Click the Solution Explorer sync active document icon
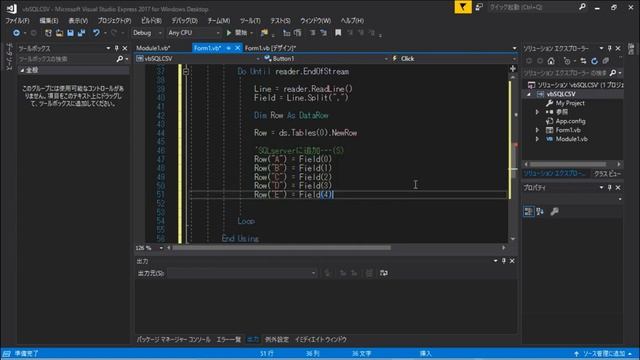The image size is (640, 360). click(x=583, y=61)
